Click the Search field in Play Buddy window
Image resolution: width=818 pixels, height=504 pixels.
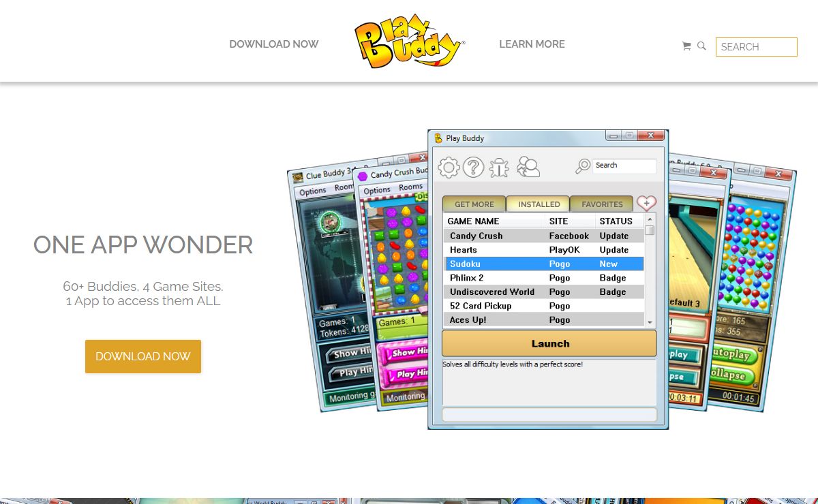[624, 166]
